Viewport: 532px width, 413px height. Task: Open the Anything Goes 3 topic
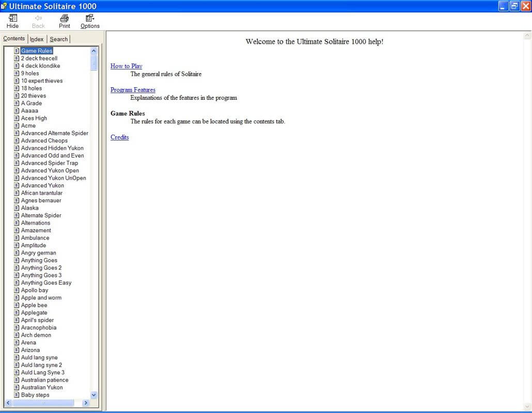[x=41, y=275]
